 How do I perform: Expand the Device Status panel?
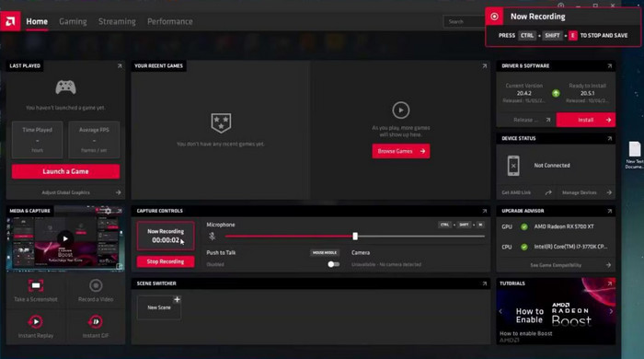(609, 138)
